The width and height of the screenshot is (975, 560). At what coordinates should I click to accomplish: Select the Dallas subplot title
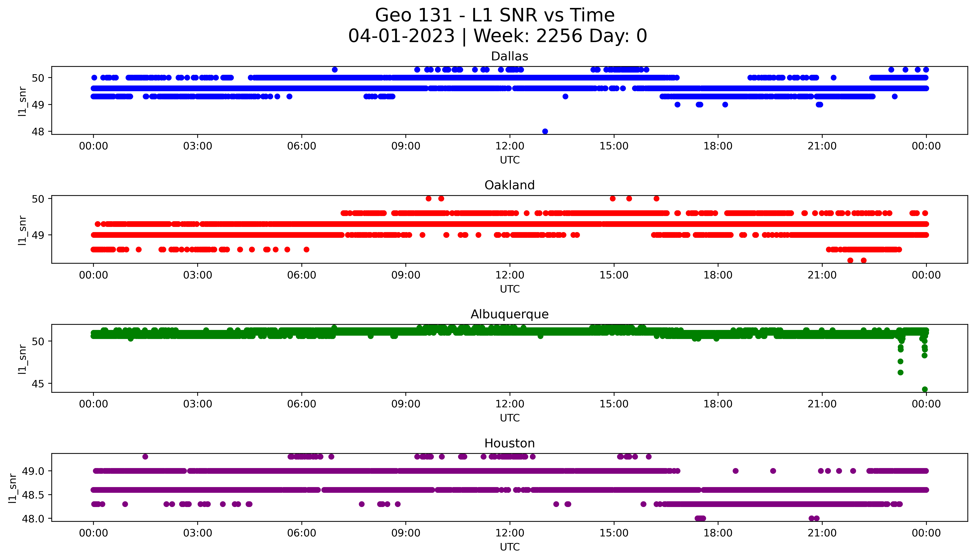510,56
